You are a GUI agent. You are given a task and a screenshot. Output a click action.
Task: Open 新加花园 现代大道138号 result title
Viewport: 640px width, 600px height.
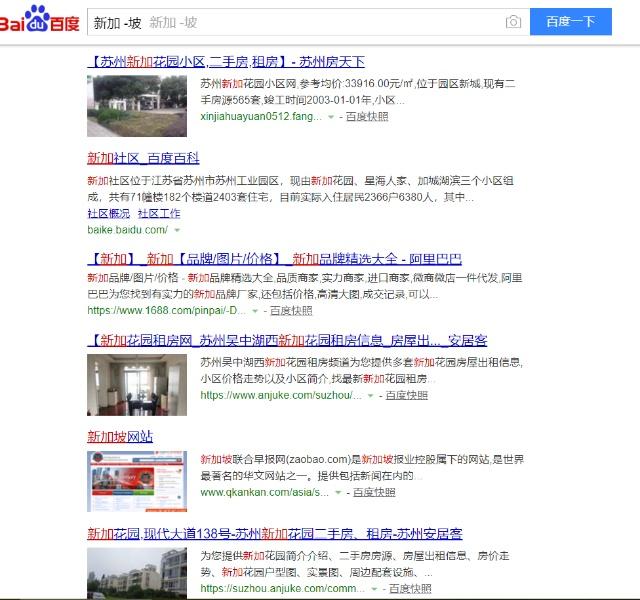[x=275, y=533]
